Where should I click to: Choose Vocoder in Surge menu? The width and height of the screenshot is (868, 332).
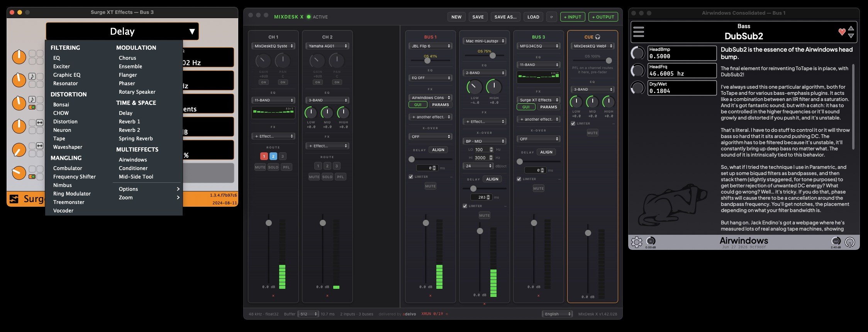click(x=63, y=211)
